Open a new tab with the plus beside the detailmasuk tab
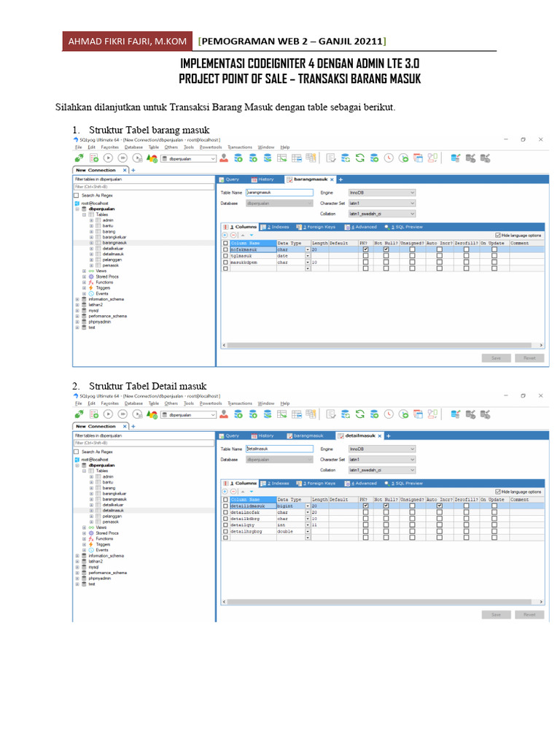Screen dimensions: 560x747 pyautogui.click(x=389, y=436)
